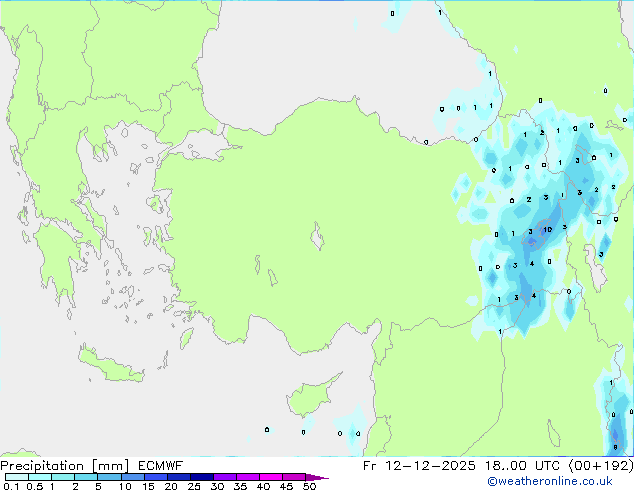
Task: Click the legend arrow tip above 50
Action: click(x=317, y=477)
